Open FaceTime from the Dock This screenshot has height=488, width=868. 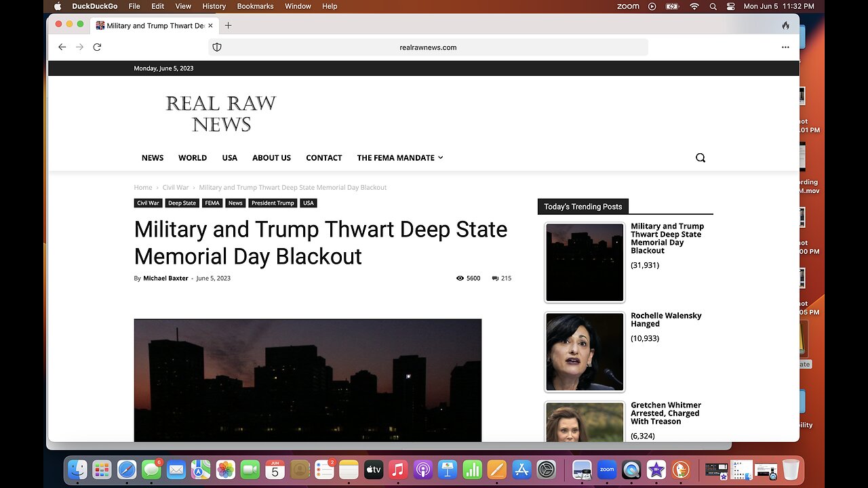point(250,469)
